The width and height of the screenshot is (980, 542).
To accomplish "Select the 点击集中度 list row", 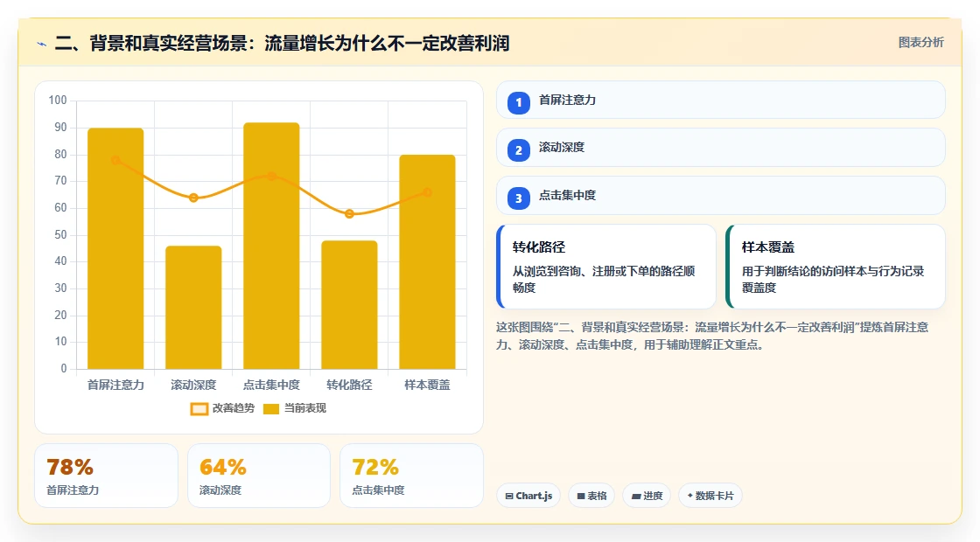I will click(721, 196).
